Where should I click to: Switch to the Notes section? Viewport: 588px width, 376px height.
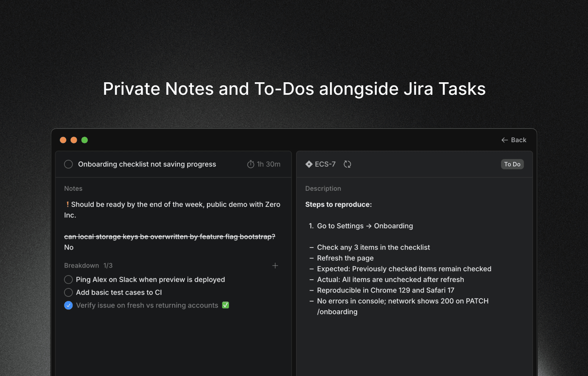73,188
